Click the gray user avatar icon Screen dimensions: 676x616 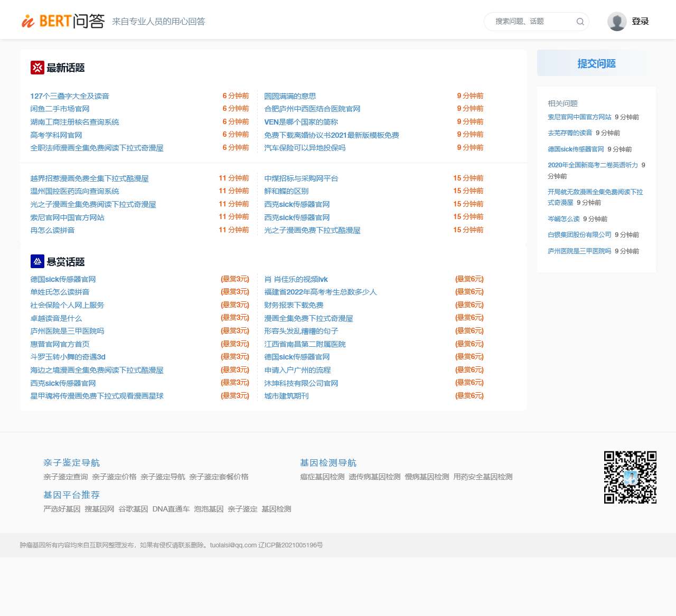coord(616,22)
